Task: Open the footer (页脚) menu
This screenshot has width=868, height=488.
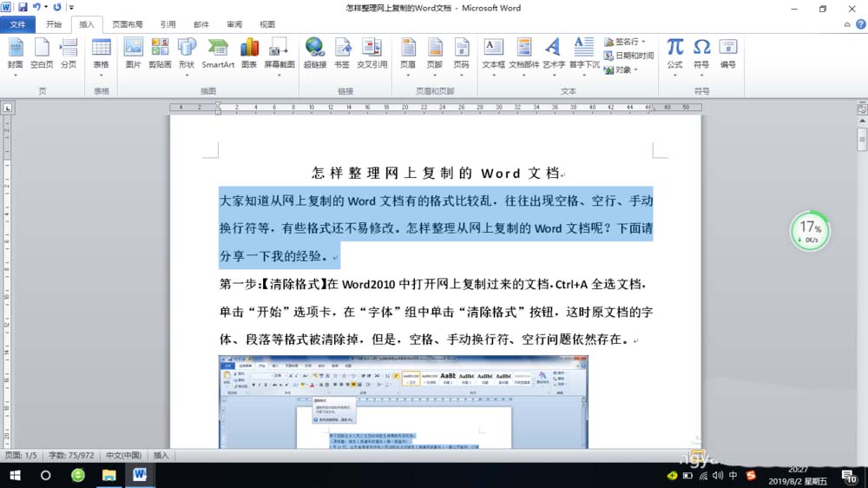Action: click(x=435, y=56)
